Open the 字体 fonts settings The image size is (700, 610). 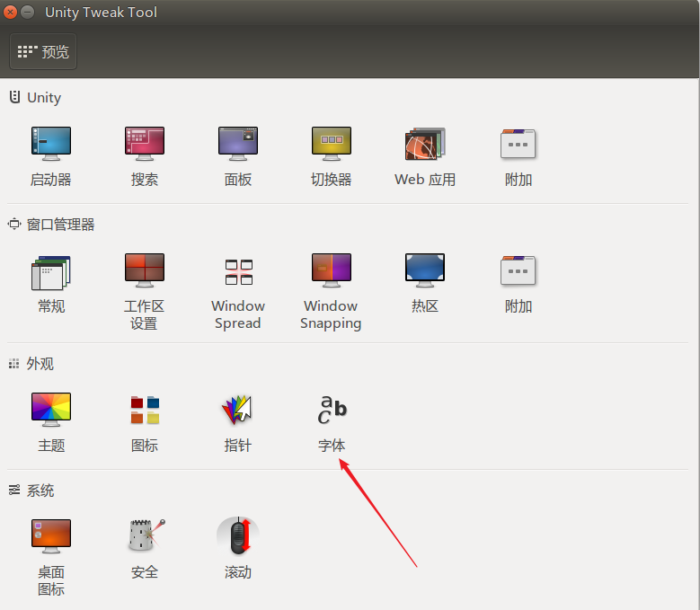click(x=332, y=422)
